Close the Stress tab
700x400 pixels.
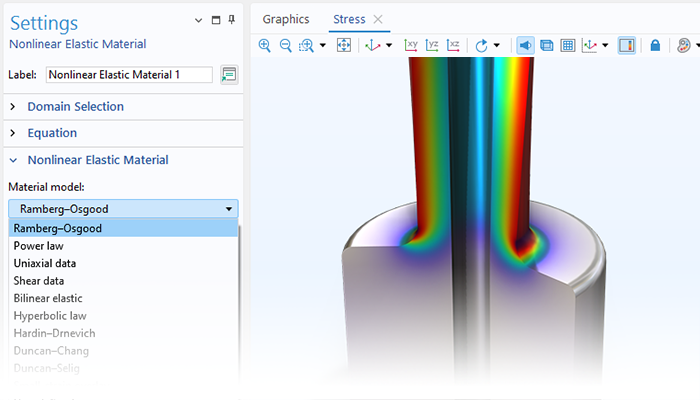coord(378,19)
